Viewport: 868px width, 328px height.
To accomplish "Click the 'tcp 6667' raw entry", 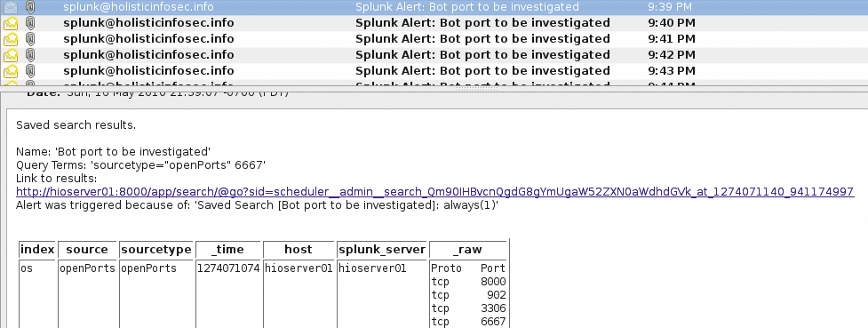I will [x=468, y=322].
